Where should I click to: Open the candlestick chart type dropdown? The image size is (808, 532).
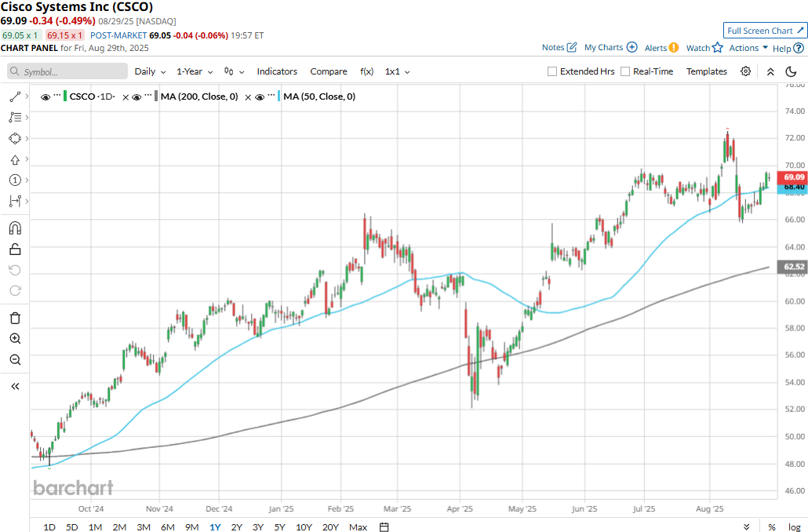point(234,71)
